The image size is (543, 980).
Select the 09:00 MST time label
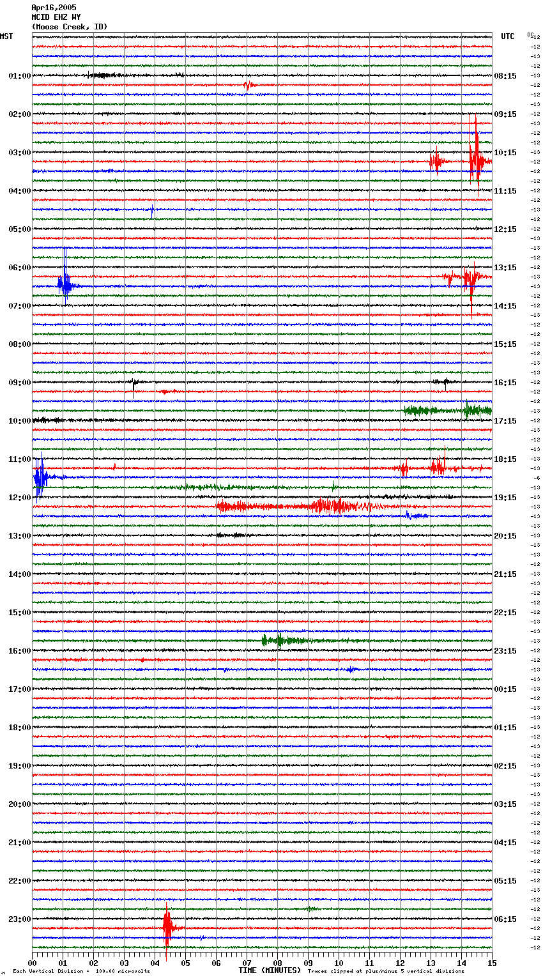[20, 383]
